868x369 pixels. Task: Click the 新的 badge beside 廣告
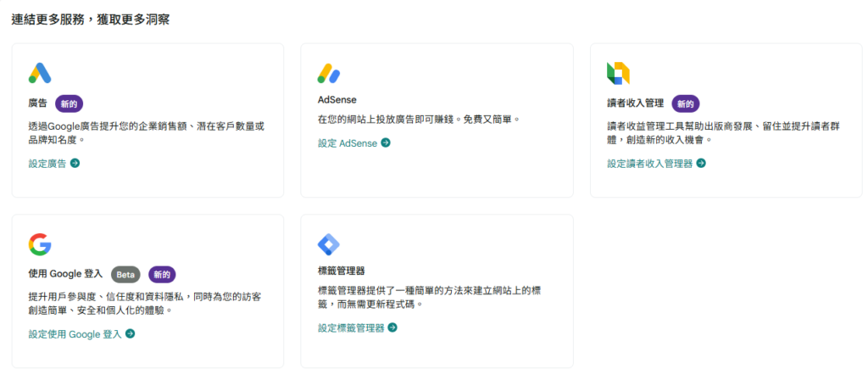point(70,103)
